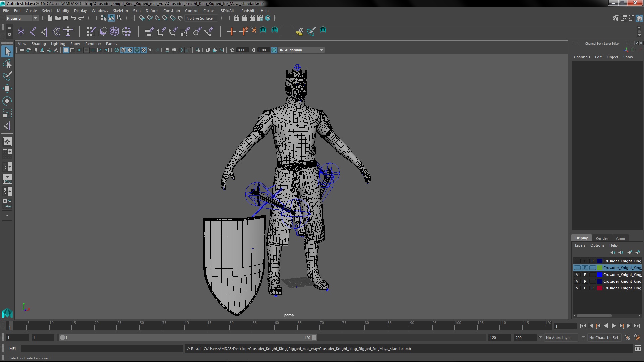Click the Create IK Handle shelf icon
The image size is (644, 362).
tap(44, 32)
